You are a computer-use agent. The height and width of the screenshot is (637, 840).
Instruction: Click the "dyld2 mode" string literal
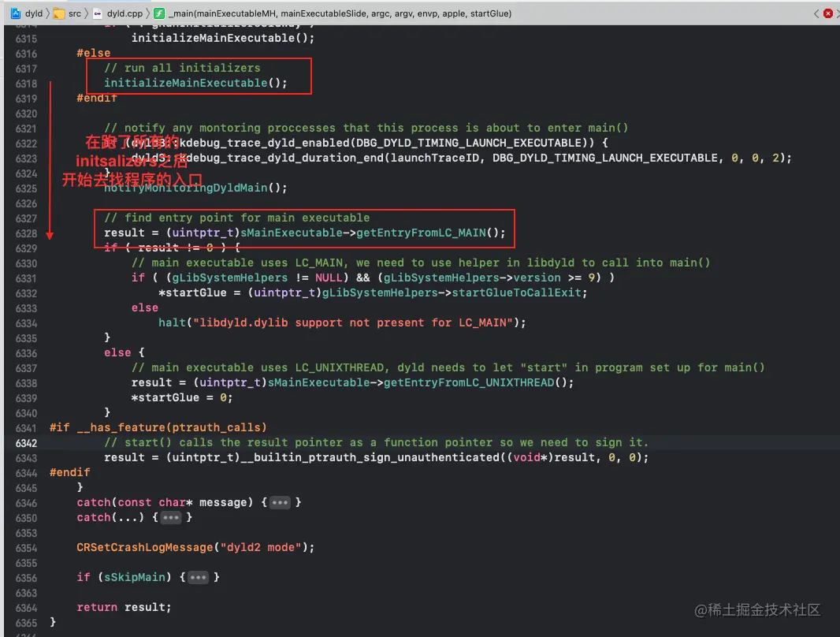(261, 547)
